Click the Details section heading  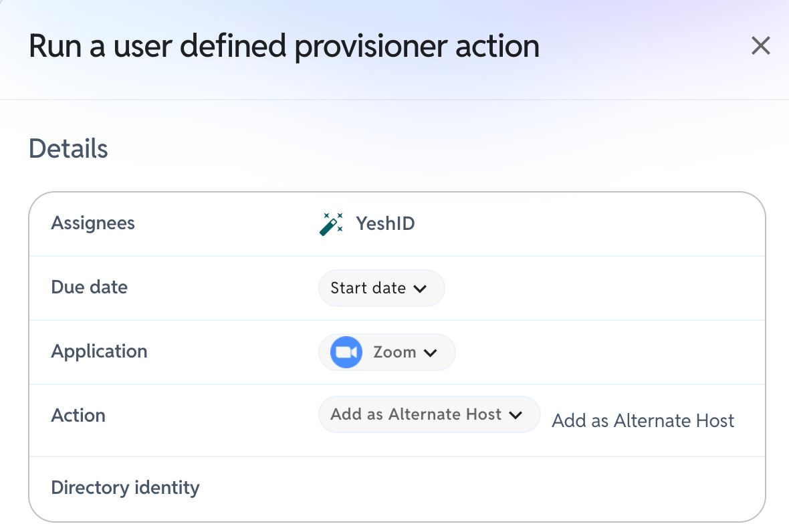[x=68, y=149]
